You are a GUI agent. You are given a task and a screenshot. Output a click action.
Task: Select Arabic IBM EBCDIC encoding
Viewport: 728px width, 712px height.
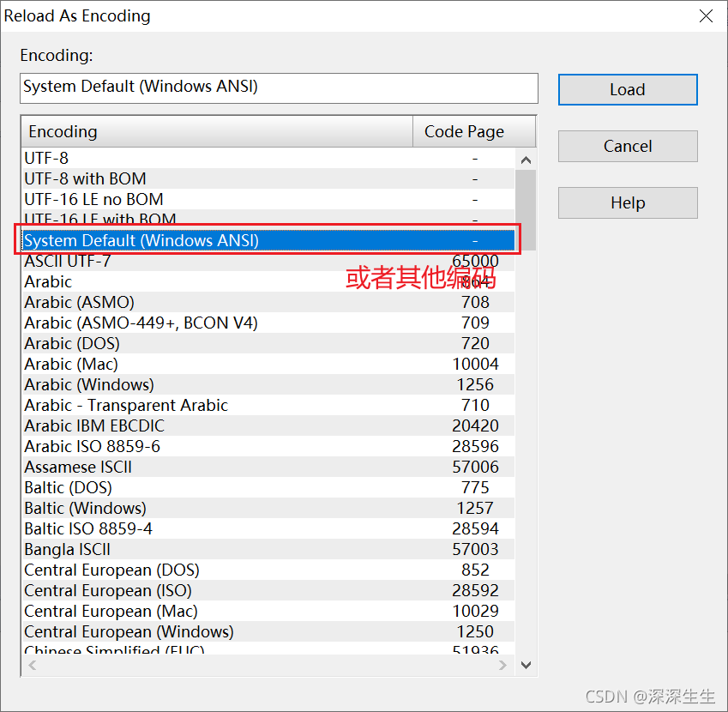click(x=268, y=425)
